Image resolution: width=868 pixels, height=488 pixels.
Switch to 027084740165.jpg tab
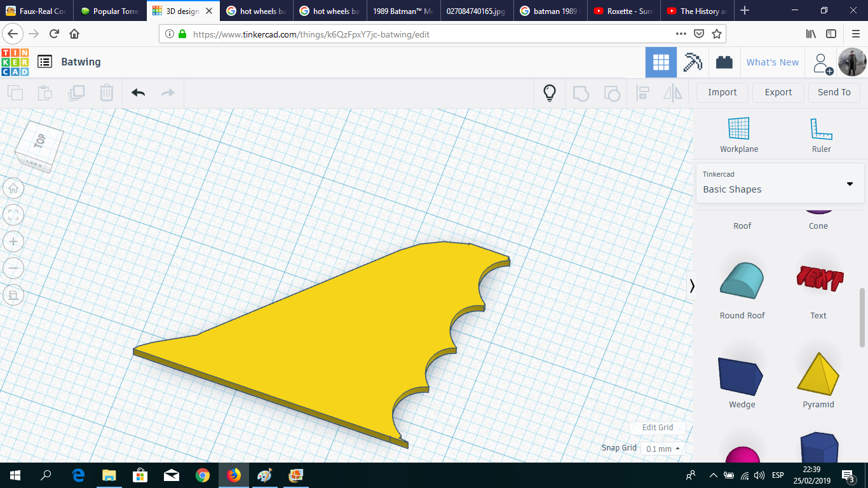point(477,11)
